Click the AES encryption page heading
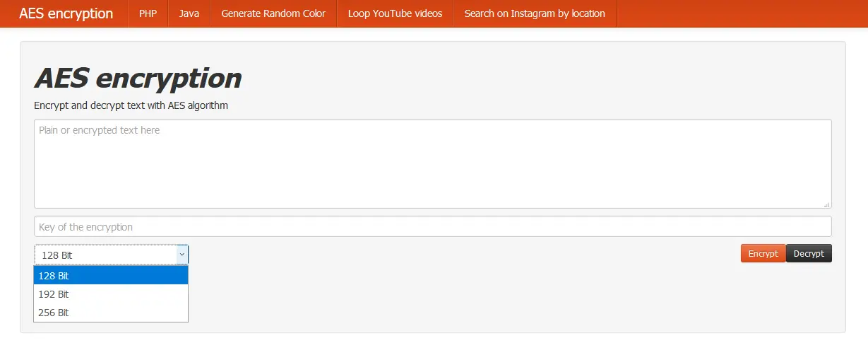868x343 pixels. tap(138, 78)
